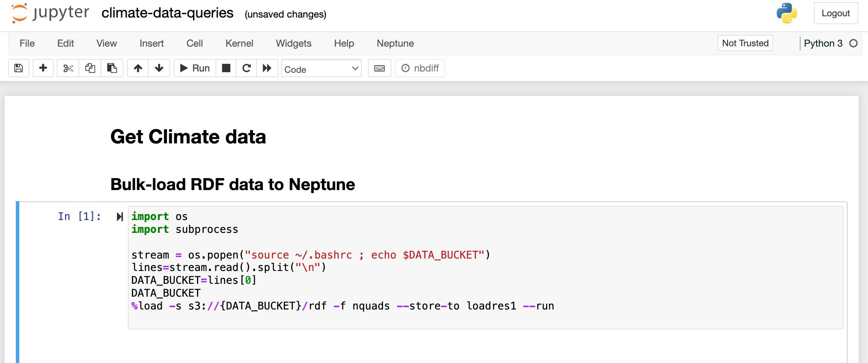Run this cell using the cell's play icon

click(x=120, y=217)
